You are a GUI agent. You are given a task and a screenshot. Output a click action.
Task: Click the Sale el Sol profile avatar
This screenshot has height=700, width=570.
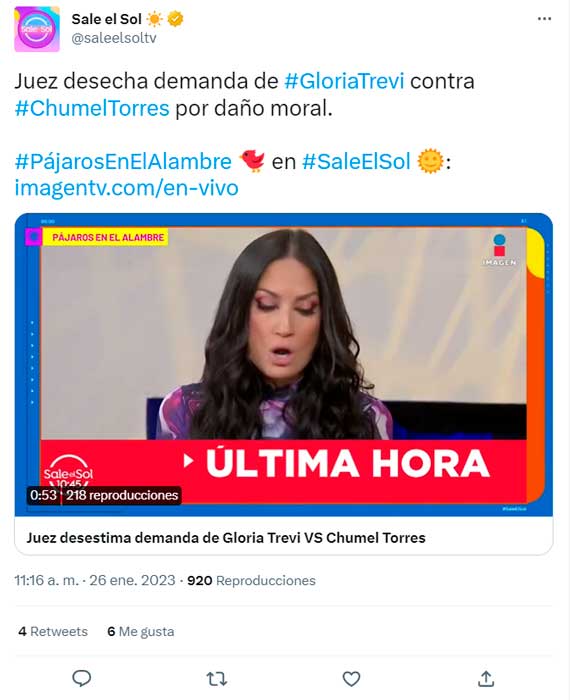tap(37, 29)
